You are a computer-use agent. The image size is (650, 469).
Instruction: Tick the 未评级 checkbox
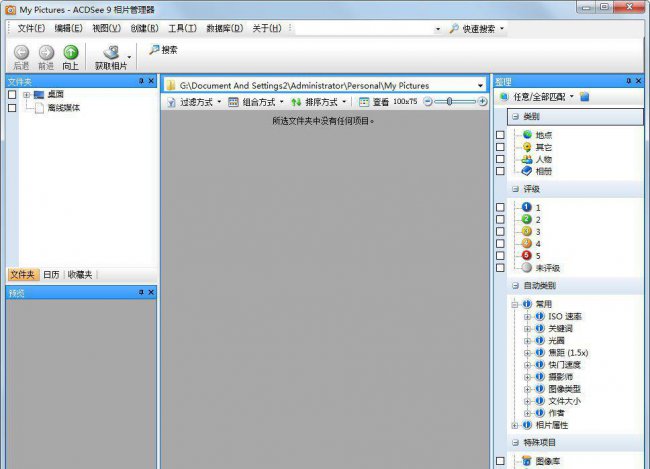[x=500, y=267]
